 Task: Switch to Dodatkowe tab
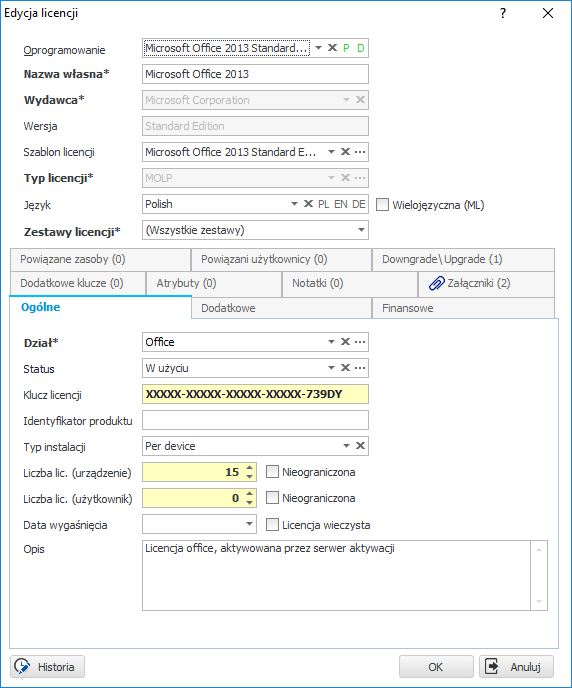coord(281,308)
